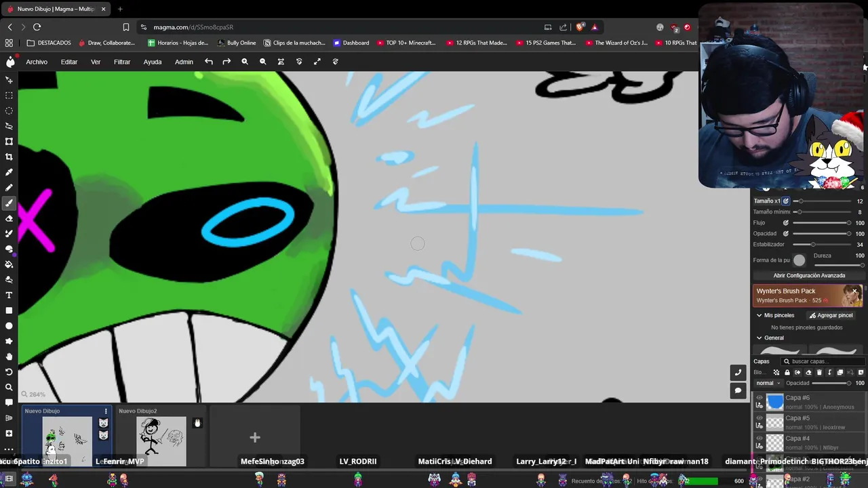The height and width of the screenshot is (488, 868).
Task: Toggle fullscreen with the expand arrows icon
Action: click(317, 62)
